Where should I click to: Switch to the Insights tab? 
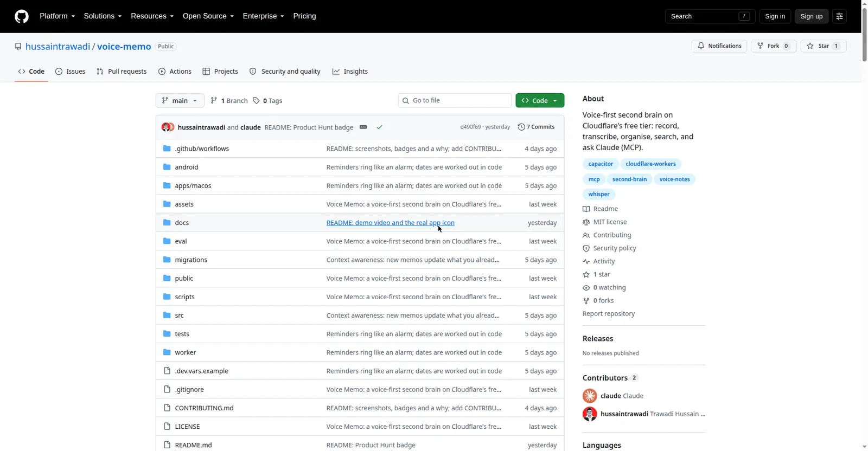(x=350, y=72)
